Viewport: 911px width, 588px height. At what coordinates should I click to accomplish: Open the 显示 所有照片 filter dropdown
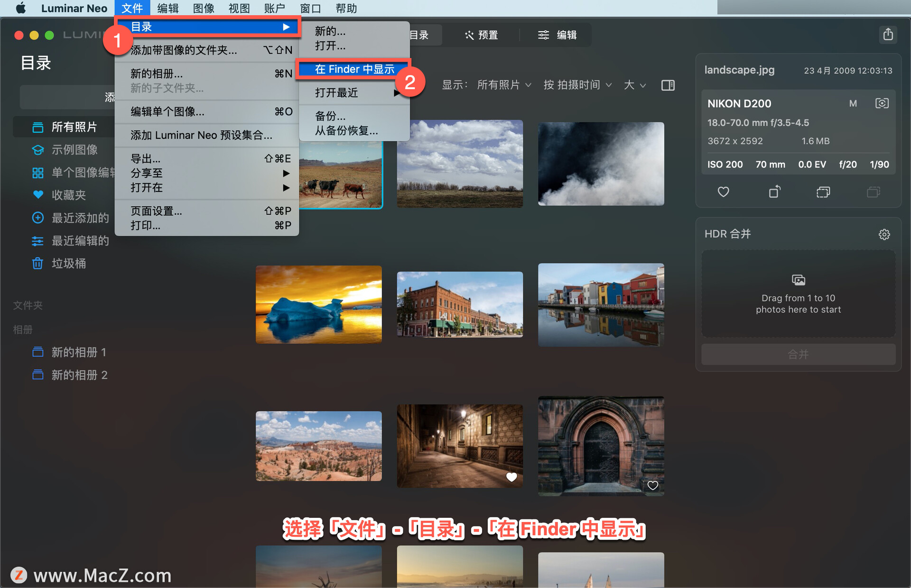[x=504, y=85]
